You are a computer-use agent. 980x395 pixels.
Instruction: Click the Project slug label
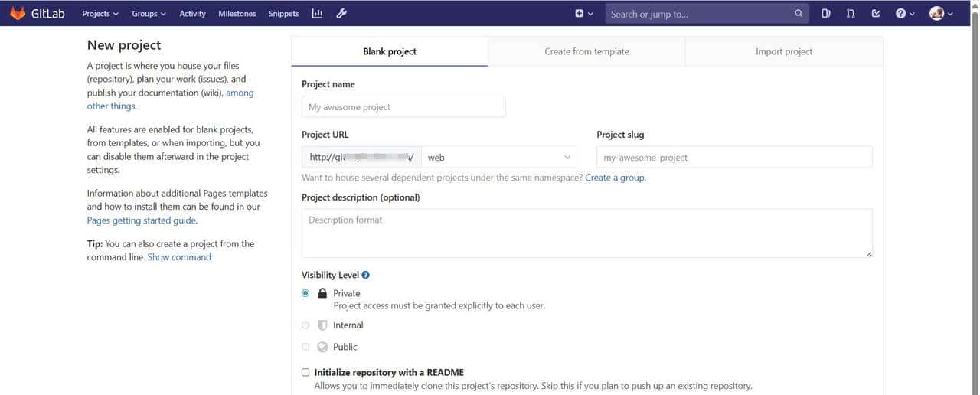click(x=620, y=135)
